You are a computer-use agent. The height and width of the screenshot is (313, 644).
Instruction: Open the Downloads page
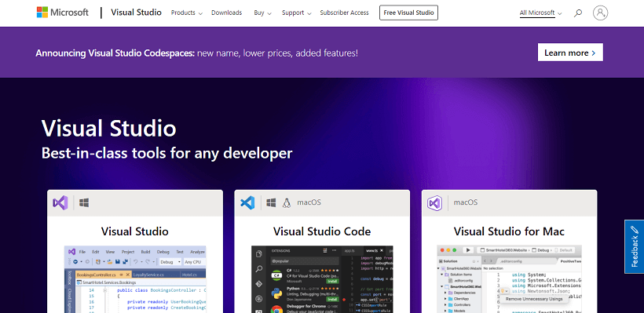[227, 13]
